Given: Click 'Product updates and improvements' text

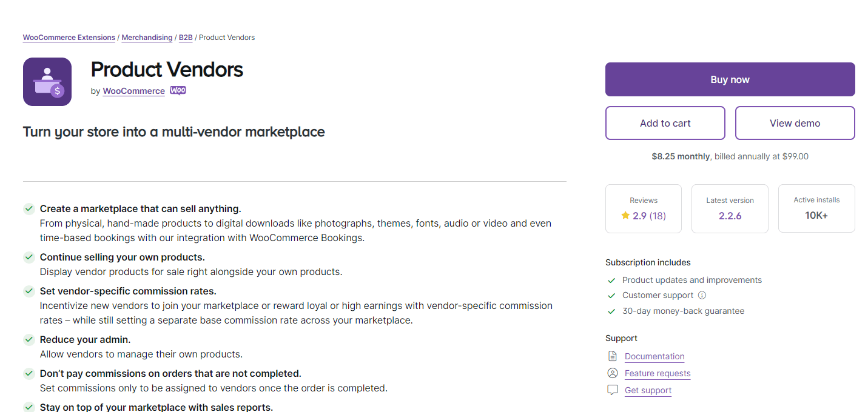Looking at the screenshot, I should tap(692, 280).
